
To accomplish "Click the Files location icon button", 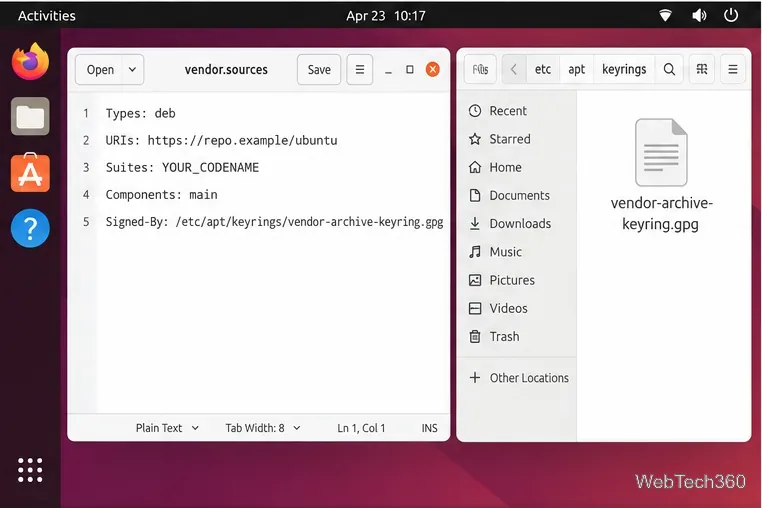I will click(x=480, y=70).
